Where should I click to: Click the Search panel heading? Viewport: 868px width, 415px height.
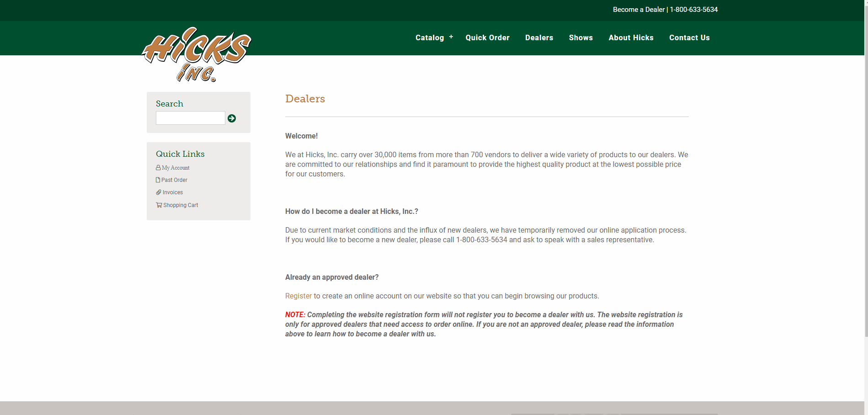pyautogui.click(x=170, y=104)
